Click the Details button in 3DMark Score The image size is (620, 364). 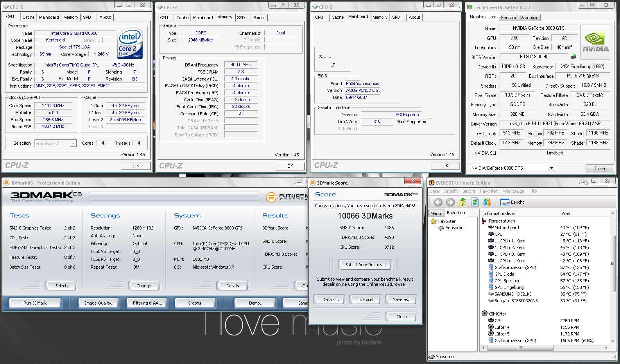pyautogui.click(x=330, y=299)
